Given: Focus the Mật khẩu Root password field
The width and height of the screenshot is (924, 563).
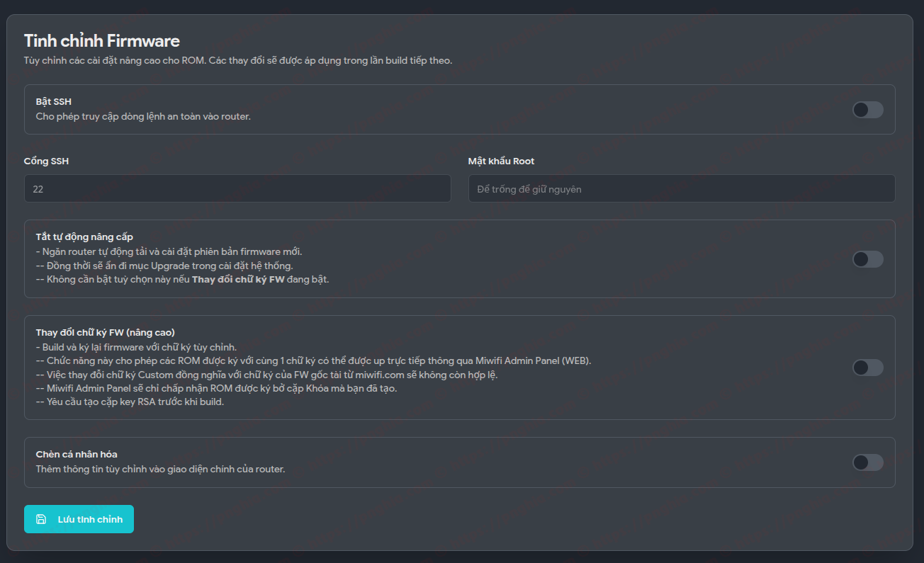Looking at the screenshot, I should [x=680, y=188].
